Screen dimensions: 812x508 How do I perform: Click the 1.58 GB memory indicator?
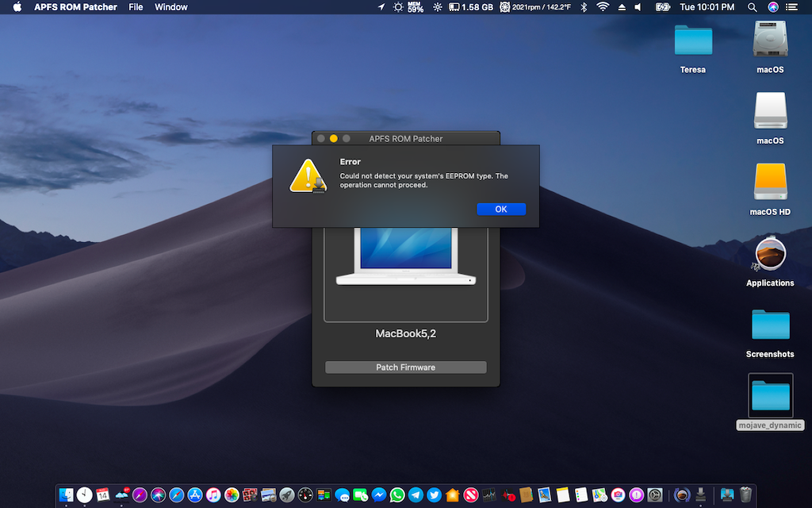point(471,6)
